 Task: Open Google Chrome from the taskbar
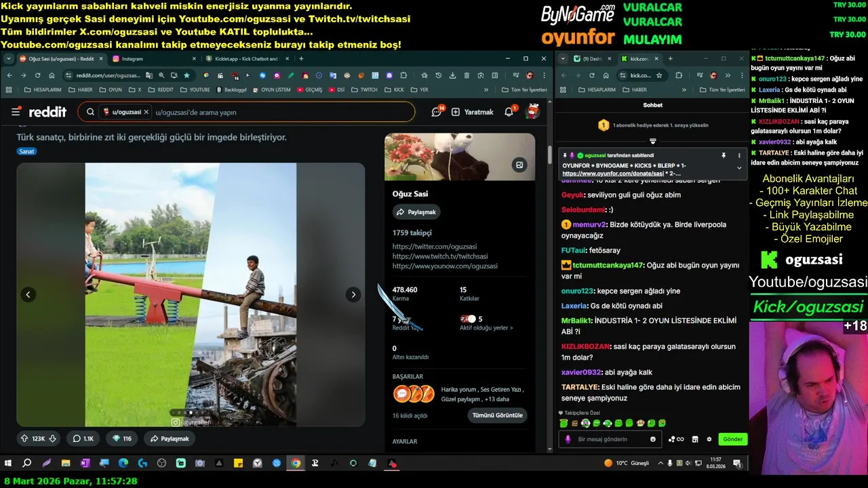pos(296,464)
